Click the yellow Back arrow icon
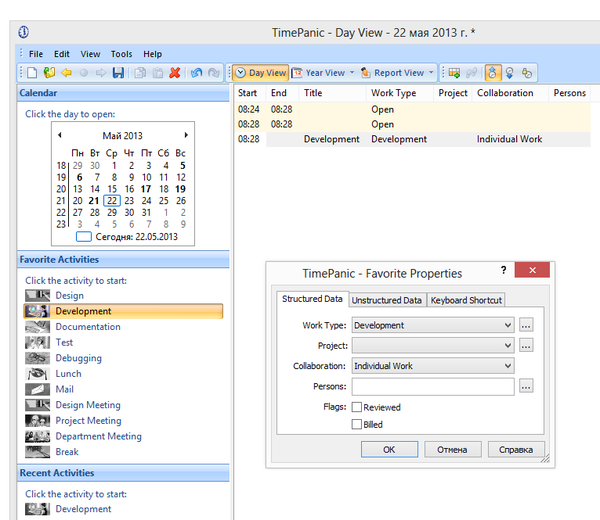Image resolution: width=600 pixels, height=520 pixels. point(67,73)
